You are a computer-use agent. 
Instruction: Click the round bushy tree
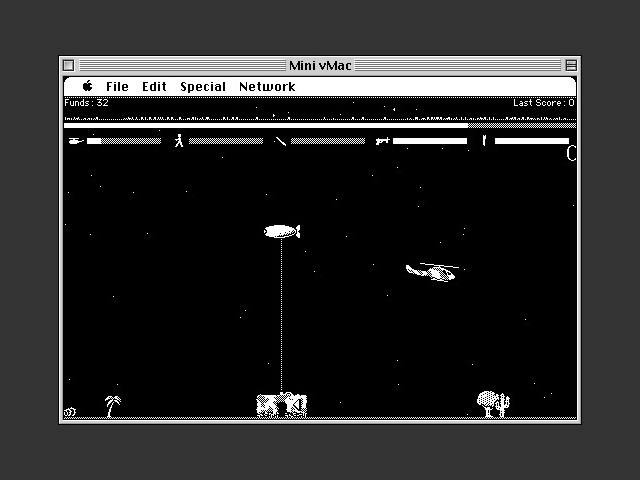click(x=488, y=403)
